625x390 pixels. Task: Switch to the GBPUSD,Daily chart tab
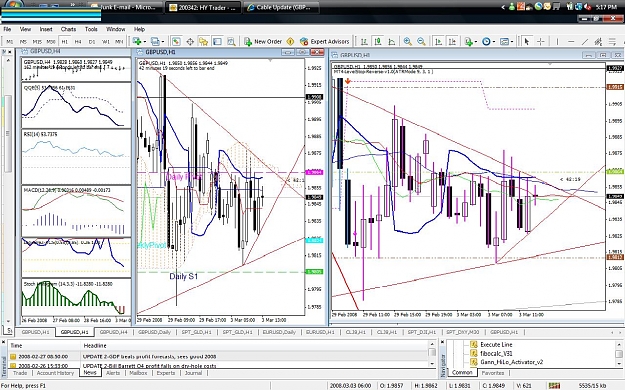tap(154, 332)
